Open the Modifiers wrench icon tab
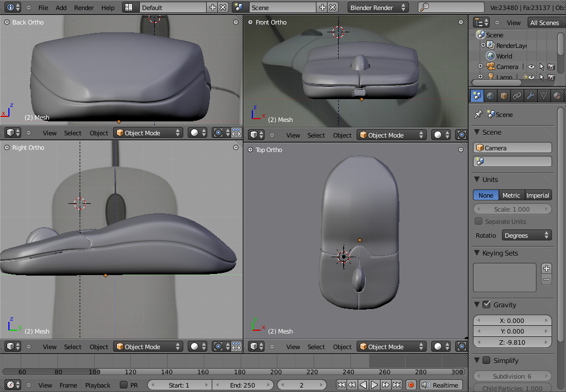The image size is (566, 392). tap(530, 96)
